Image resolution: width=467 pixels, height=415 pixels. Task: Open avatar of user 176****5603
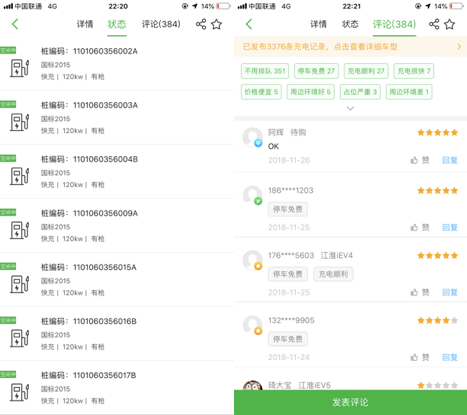click(253, 260)
